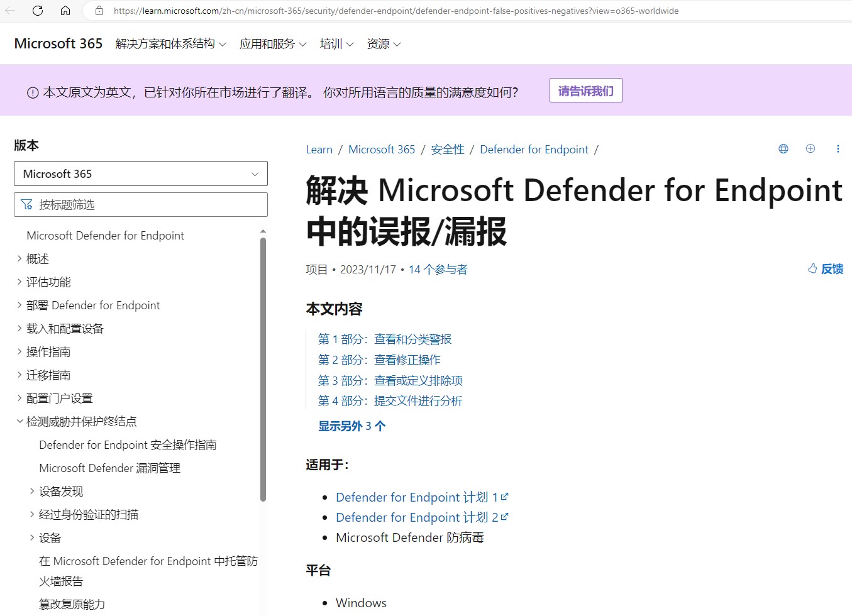Click 显示另外 3 个 expander
Screen dimensions: 852x616
[x=351, y=426]
